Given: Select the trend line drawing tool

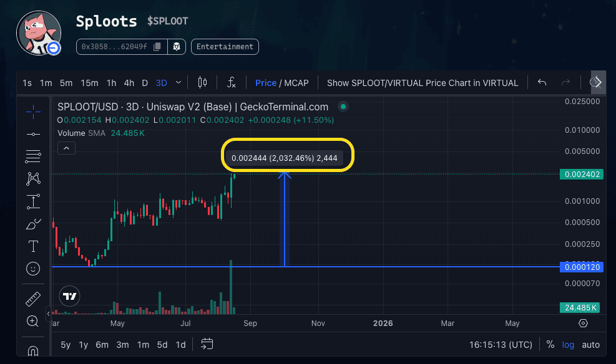Looking at the screenshot, I should coord(33,134).
